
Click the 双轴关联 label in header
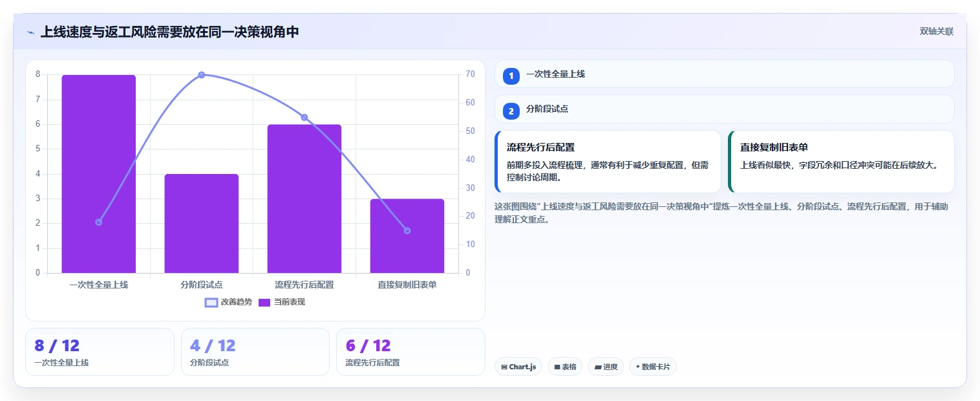tap(937, 31)
